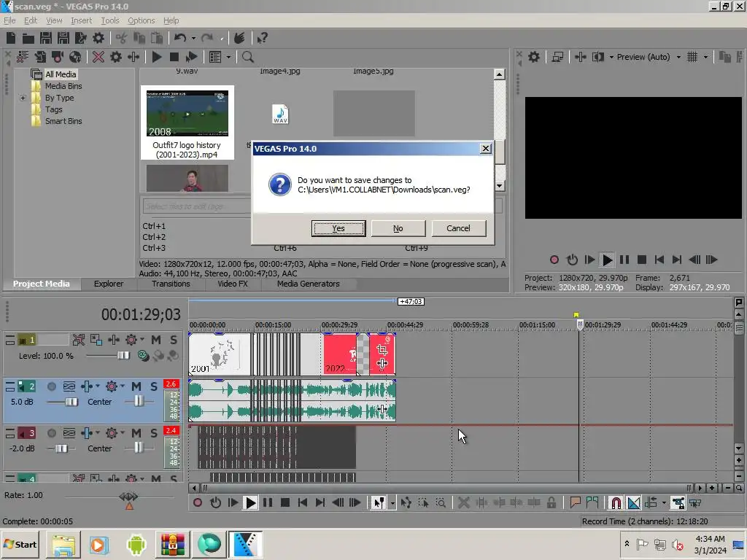Arm track 2 for record

52,386
